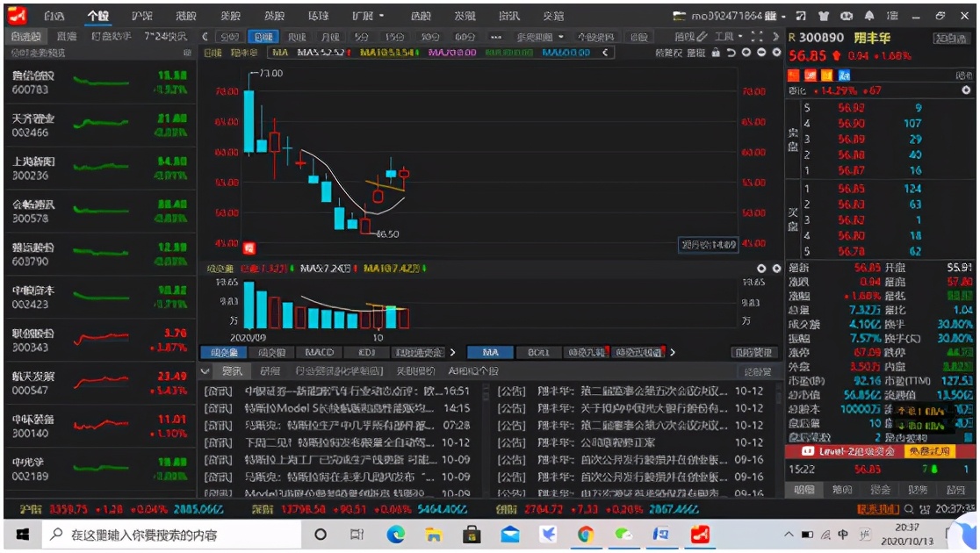Click the magnifier icon in status bar
This screenshot has width=980, height=553.
909,509
